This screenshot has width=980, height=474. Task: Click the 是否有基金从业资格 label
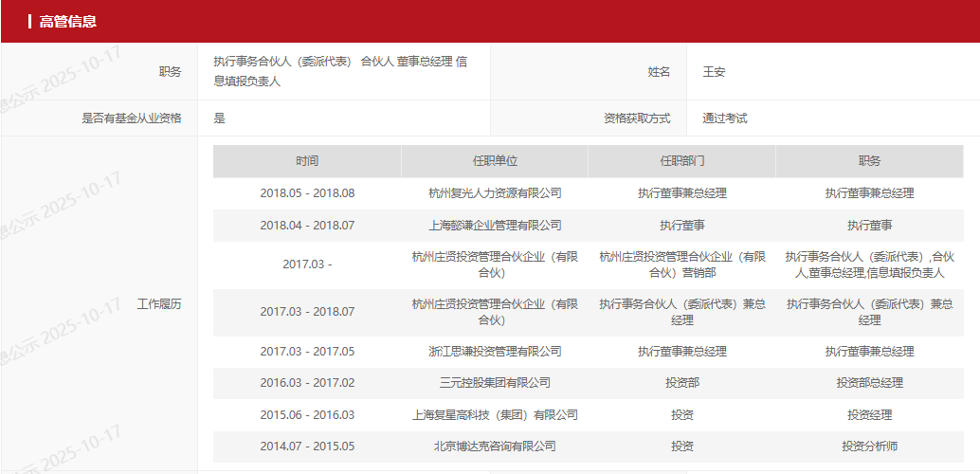click(132, 118)
